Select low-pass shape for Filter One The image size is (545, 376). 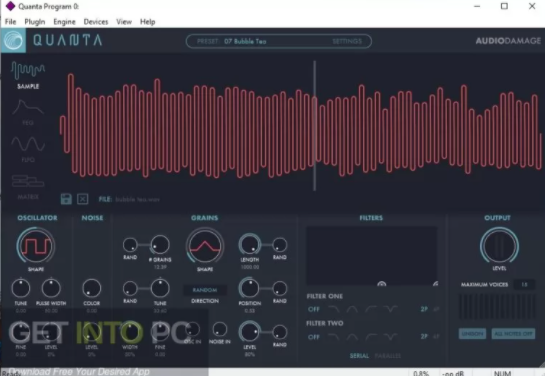pos(334,309)
